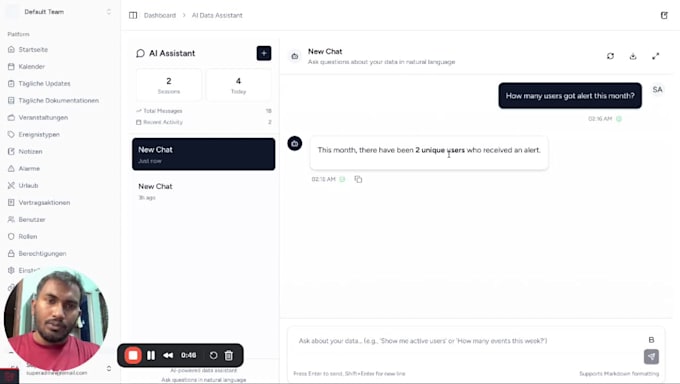Click the assistant's reply text

(x=429, y=150)
